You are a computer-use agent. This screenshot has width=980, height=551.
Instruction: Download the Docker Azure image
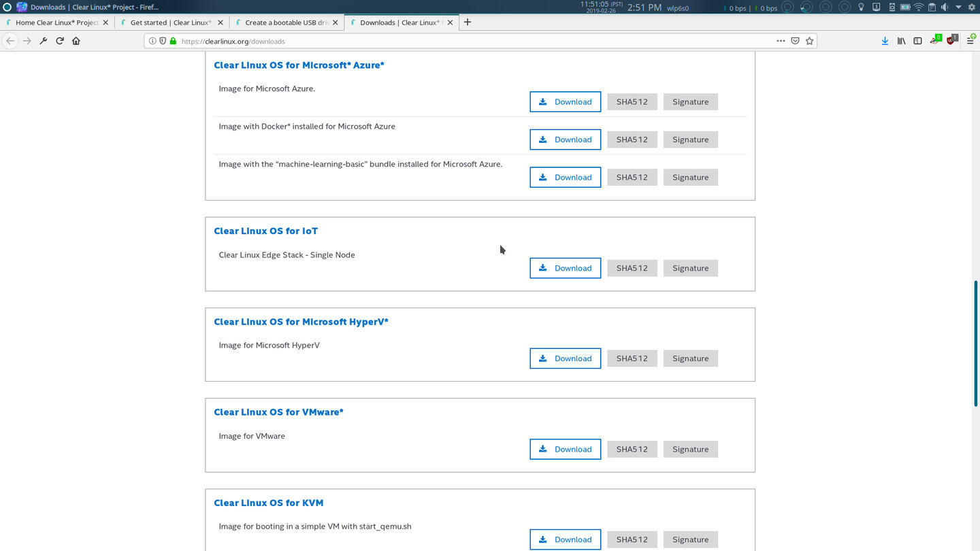pyautogui.click(x=565, y=139)
